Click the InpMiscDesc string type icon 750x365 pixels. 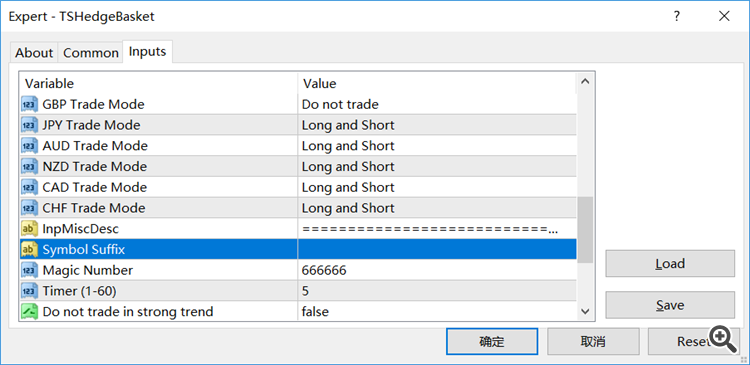click(30, 229)
